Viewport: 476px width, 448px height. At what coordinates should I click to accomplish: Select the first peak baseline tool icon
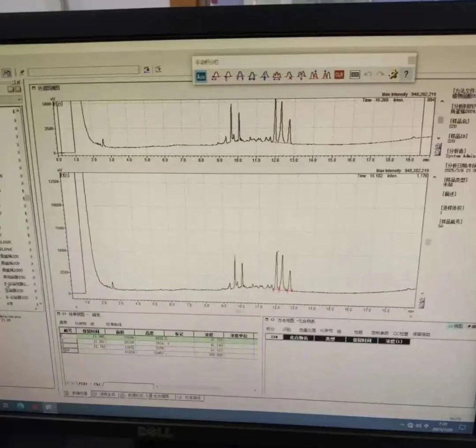click(x=215, y=76)
